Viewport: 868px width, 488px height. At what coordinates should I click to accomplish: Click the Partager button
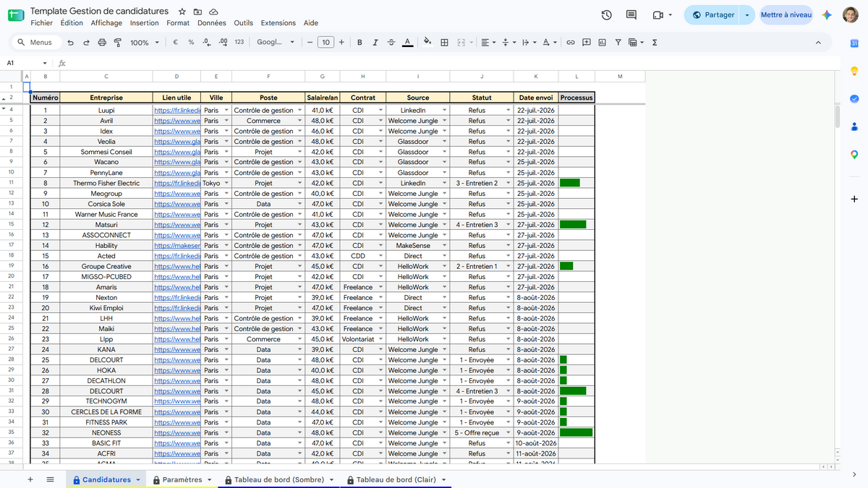pyautogui.click(x=712, y=15)
